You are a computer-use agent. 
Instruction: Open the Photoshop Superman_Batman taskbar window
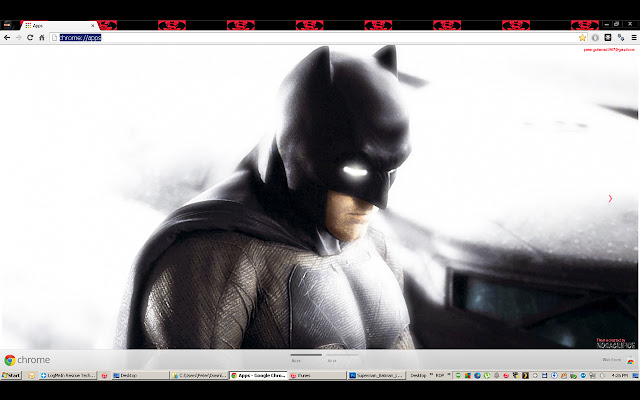pos(377,376)
